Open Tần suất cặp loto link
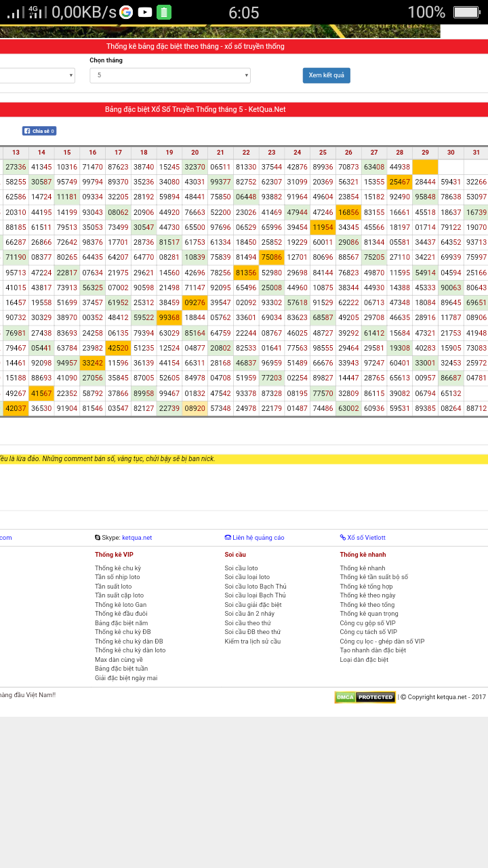The height and width of the screenshot is (868, 488). (119, 595)
